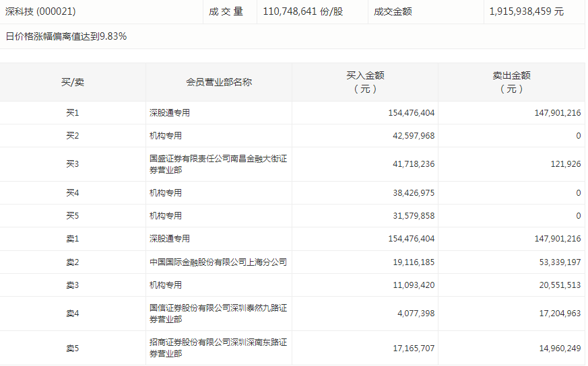Click the 买/卖 column header

pos(73,82)
